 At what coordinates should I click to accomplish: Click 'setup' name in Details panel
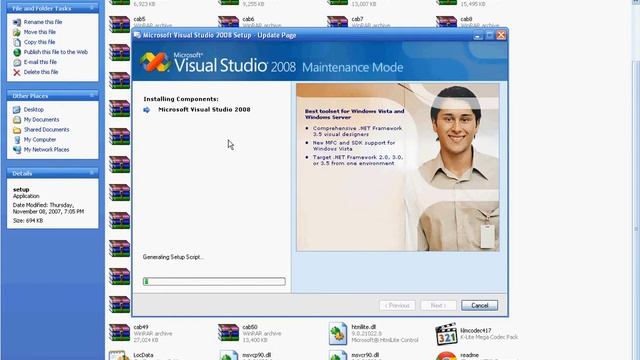click(21, 190)
